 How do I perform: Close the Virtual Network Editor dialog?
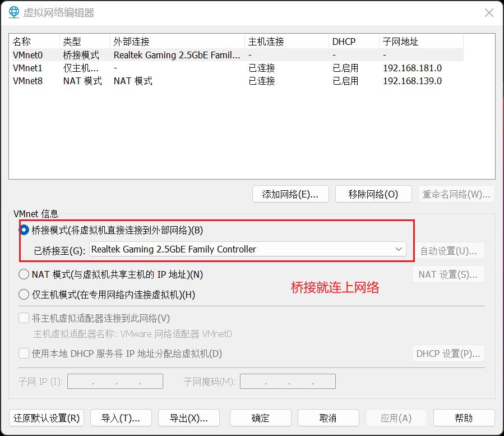(489, 12)
